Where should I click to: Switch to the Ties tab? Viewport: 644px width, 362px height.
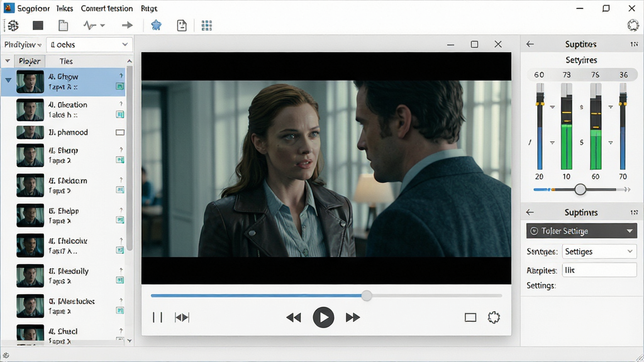(66, 61)
